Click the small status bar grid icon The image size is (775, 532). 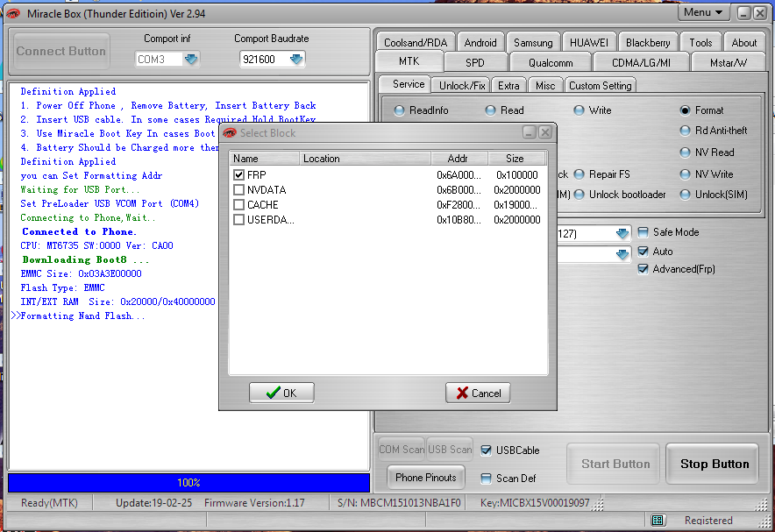point(657,520)
